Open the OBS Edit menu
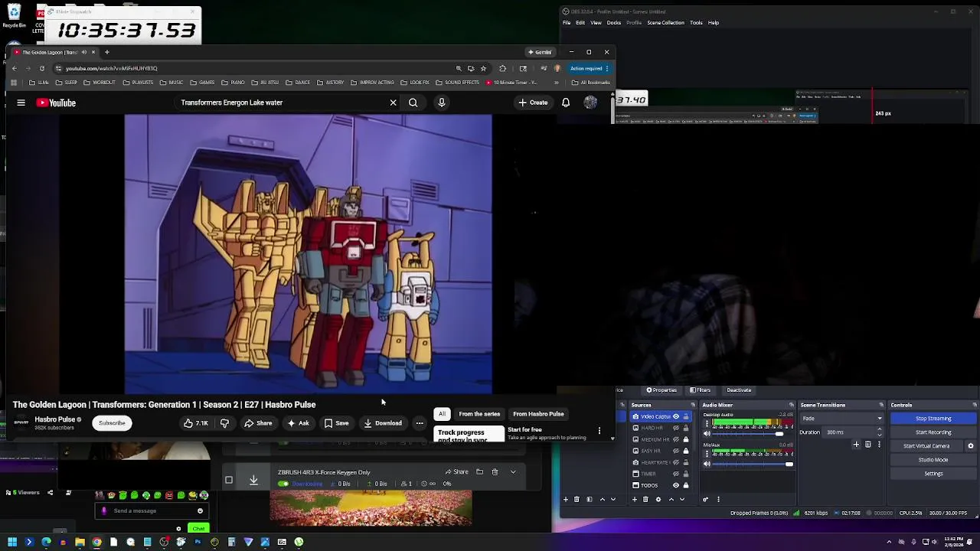The height and width of the screenshot is (551, 980). pyautogui.click(x=580, y=22)
